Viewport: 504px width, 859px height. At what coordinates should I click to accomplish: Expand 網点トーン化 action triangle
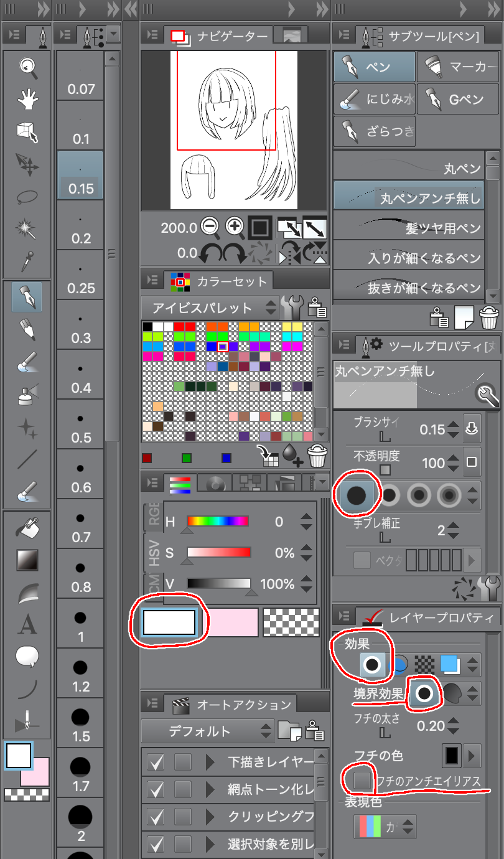[210, 789]
